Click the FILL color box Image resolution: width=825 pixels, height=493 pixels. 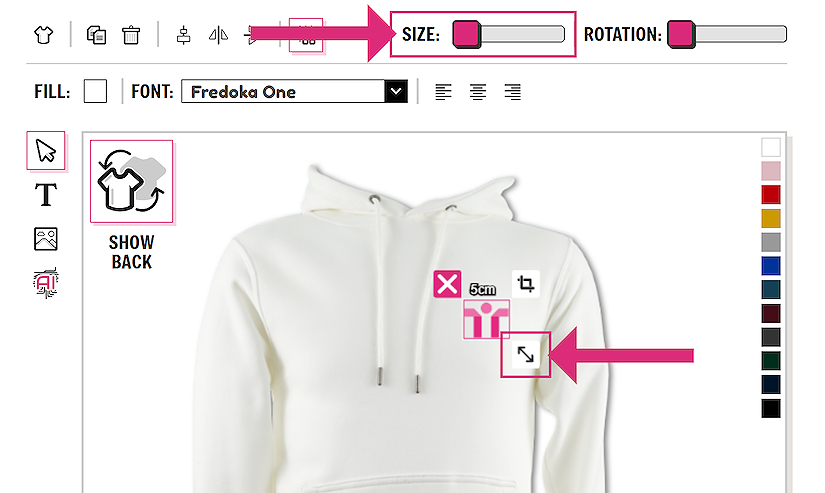95,91
